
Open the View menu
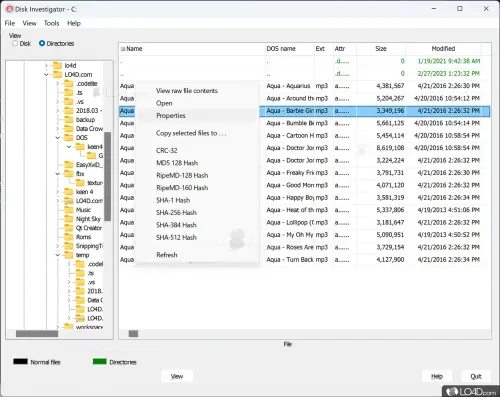pos(29,23)
